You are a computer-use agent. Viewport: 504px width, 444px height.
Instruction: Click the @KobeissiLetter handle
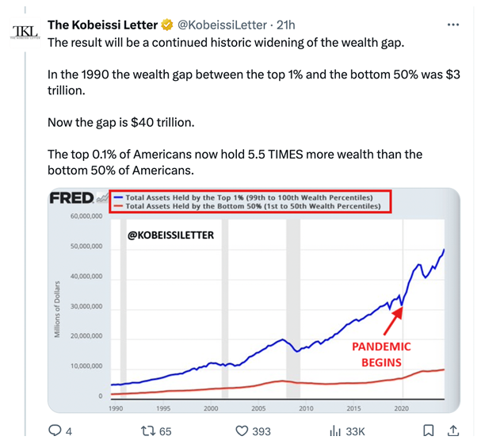tap(222, 25)
